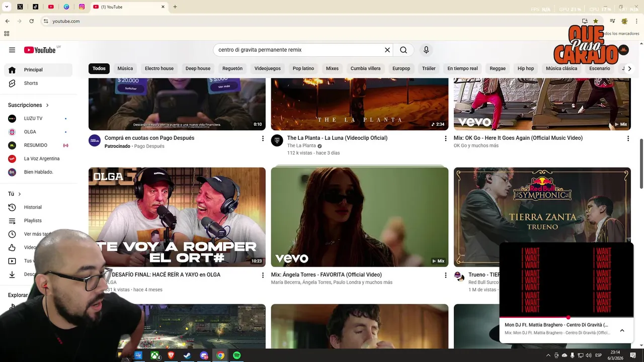
Task: Open the site information icon in address bar
Action: [46, 21]
